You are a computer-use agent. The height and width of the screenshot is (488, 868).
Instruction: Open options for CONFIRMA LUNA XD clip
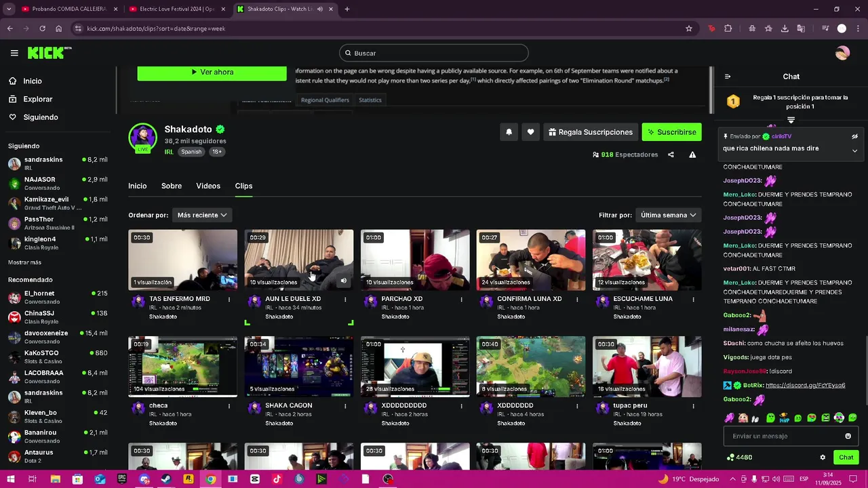pyautogui.click(x=577, y=299)
